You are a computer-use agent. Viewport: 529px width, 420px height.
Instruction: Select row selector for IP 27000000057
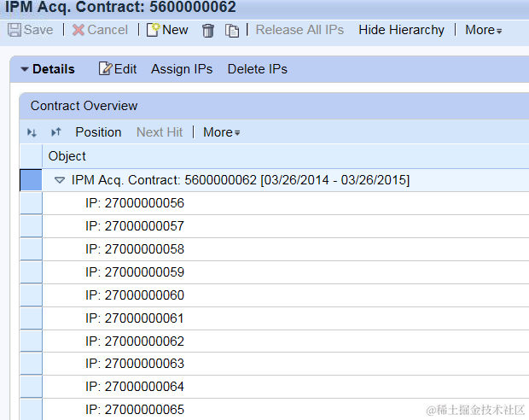[31, 226]
